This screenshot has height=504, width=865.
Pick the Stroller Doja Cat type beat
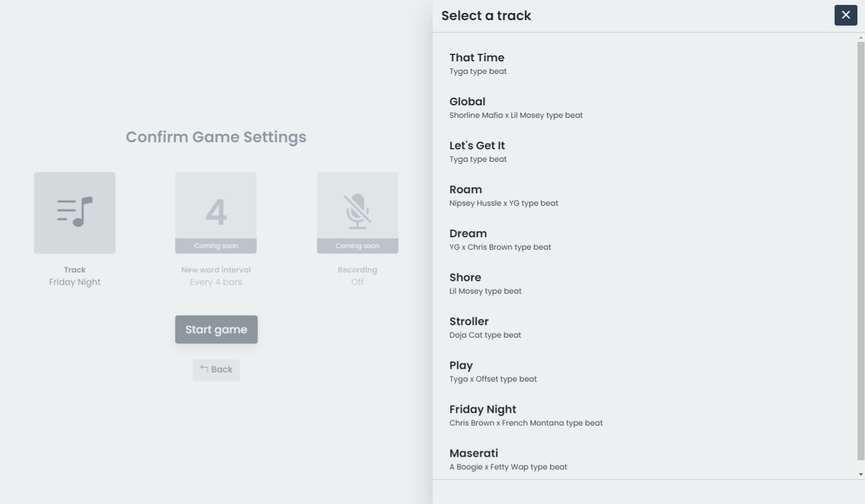point(644,327)
